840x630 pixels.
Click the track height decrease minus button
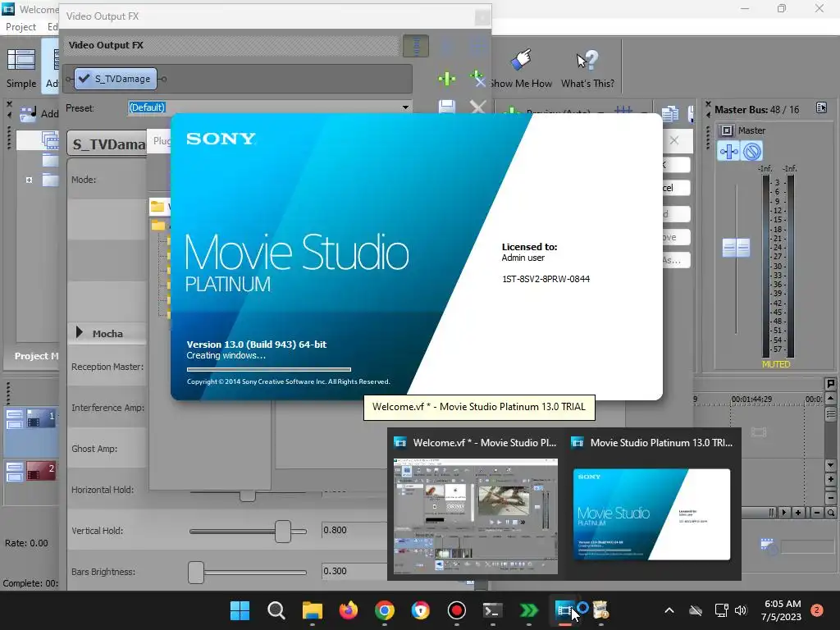[x=830, y=498]
